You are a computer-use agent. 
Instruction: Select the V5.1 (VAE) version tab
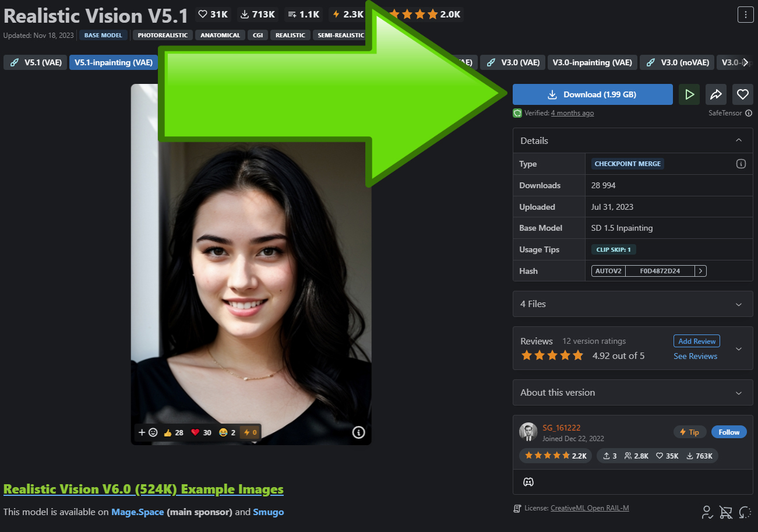point(36,62)
